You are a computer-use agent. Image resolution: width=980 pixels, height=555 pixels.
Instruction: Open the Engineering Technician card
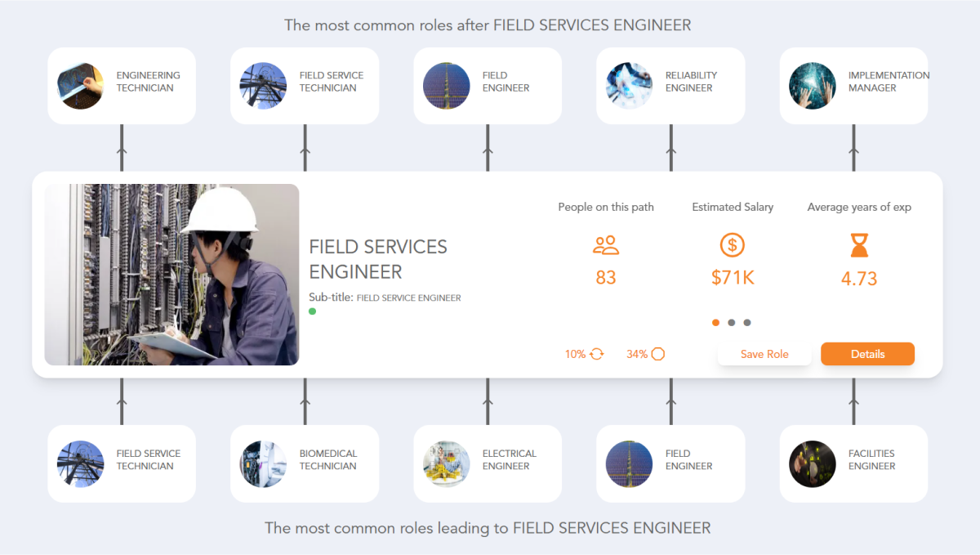[x=121, y=85]
